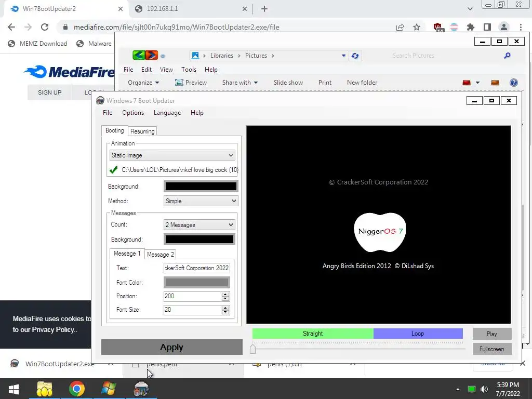Expand Explorer address bar history arrow
Image resolution: width=532 pixels, height=399 pixels.
click(343, 56)
